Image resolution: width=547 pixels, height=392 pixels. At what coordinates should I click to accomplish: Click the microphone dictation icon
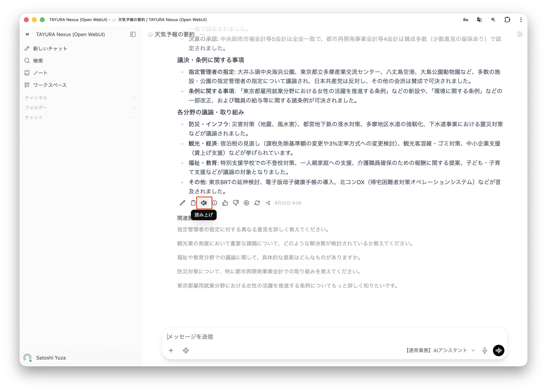[484, 350]
